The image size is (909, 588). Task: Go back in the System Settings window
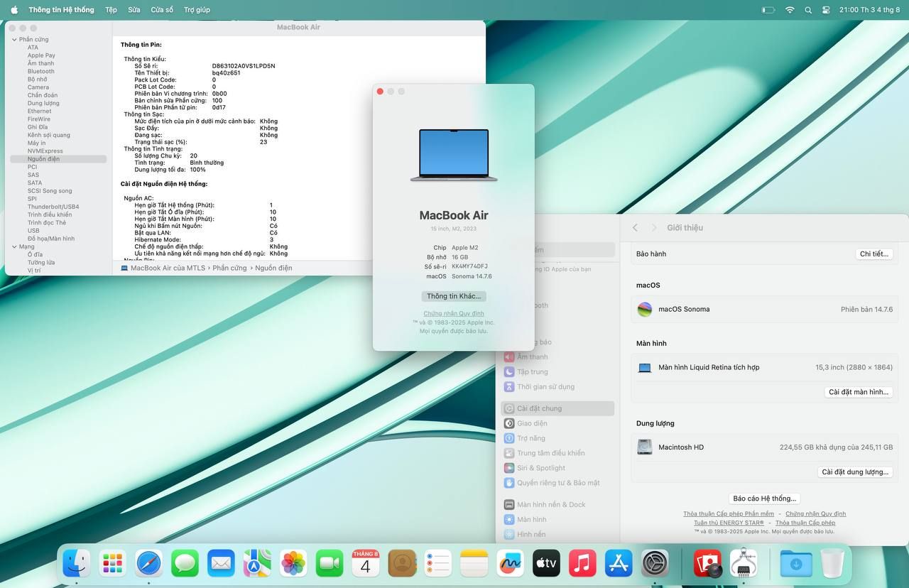pos(635,228)
